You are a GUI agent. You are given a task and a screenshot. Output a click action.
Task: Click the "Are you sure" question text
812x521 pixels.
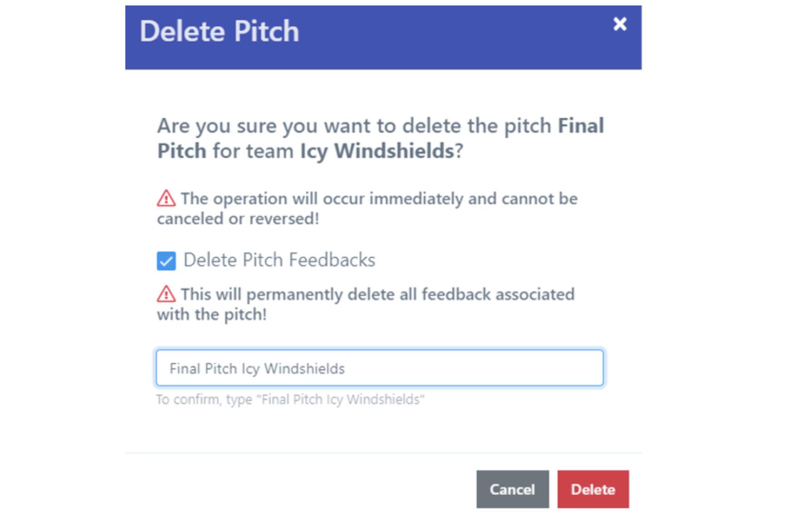point(354,126)
